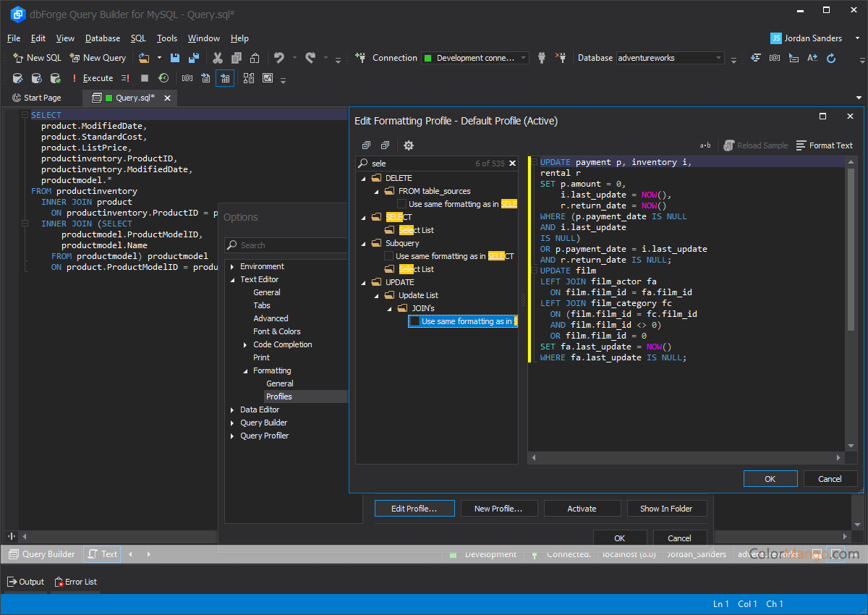Check 'Use same formatting' under FROM table_sources
Viewport: 868px width, 615px height.
[x=401, y=204]
